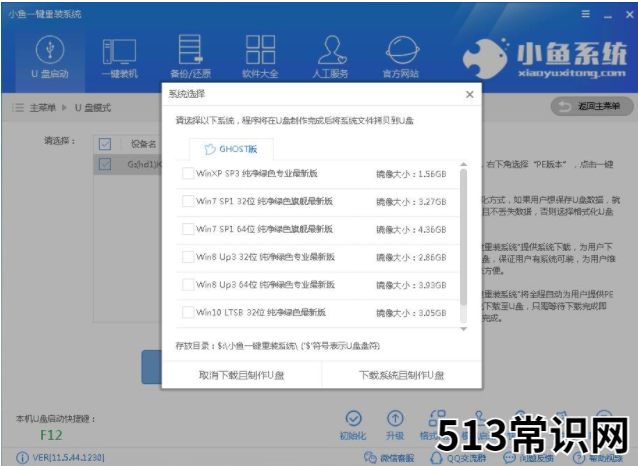Viewport: 638px width, 466px height.
Task: Click 镜像大小：4.36GB text
Action: [x=411, y=230]
